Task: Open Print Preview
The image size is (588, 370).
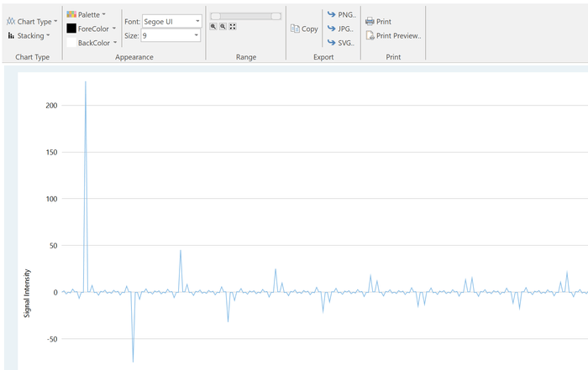Action: (392, 36)
